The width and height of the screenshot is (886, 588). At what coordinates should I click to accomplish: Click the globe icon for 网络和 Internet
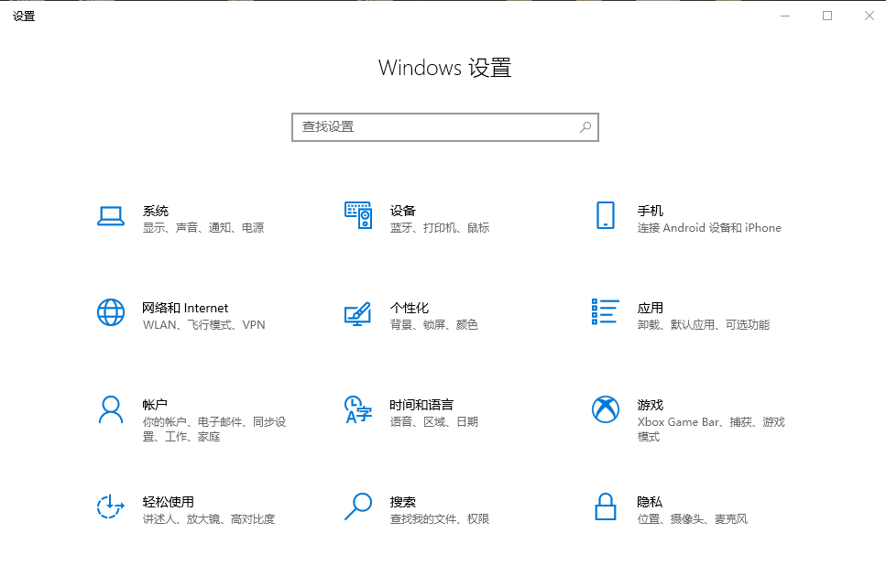(111, 312)
